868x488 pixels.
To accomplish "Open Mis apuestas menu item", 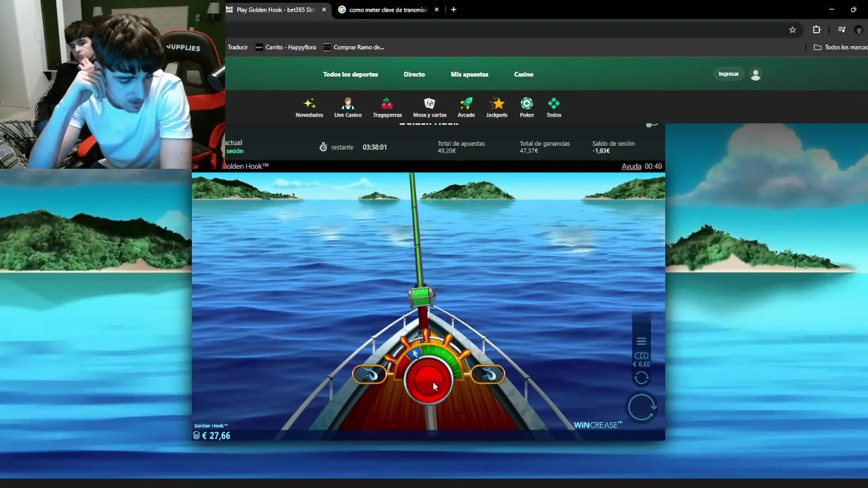I will pyautogui.click(x=469, y=75).
